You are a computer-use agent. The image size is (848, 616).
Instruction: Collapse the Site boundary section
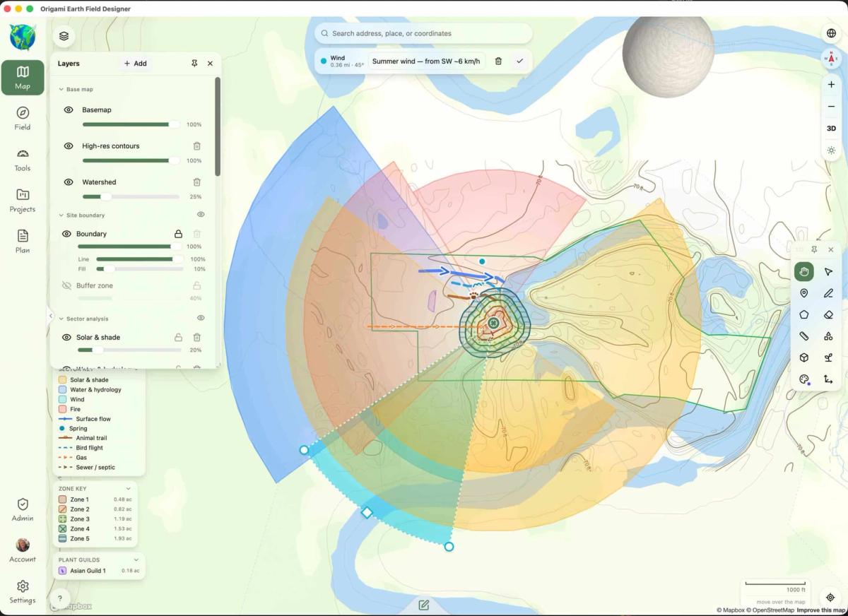pos(61,215)
